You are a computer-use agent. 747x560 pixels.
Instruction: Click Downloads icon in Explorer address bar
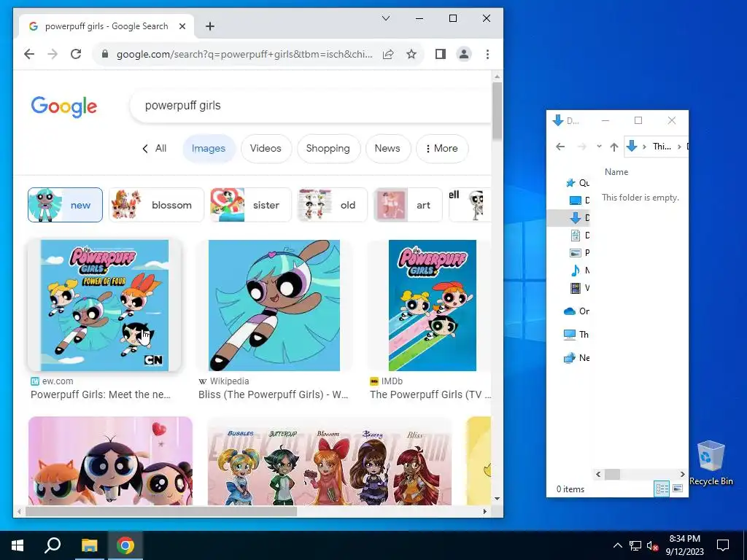pyautogui.click(x=632, y=146)
